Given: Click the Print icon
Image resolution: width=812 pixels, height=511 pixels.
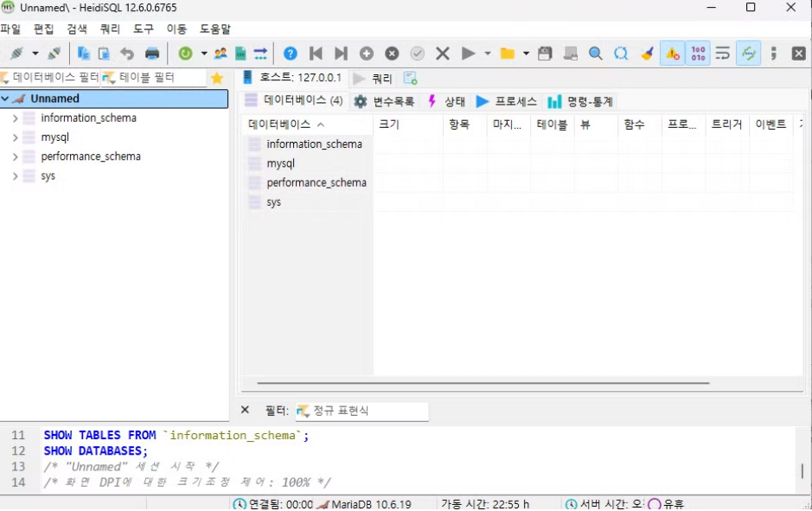Looking at the screenshot, I should point(152,54).
